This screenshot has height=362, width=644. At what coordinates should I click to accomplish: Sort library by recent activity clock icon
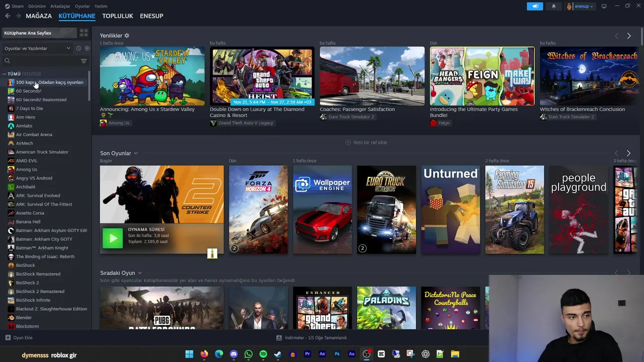pos(78,48)
